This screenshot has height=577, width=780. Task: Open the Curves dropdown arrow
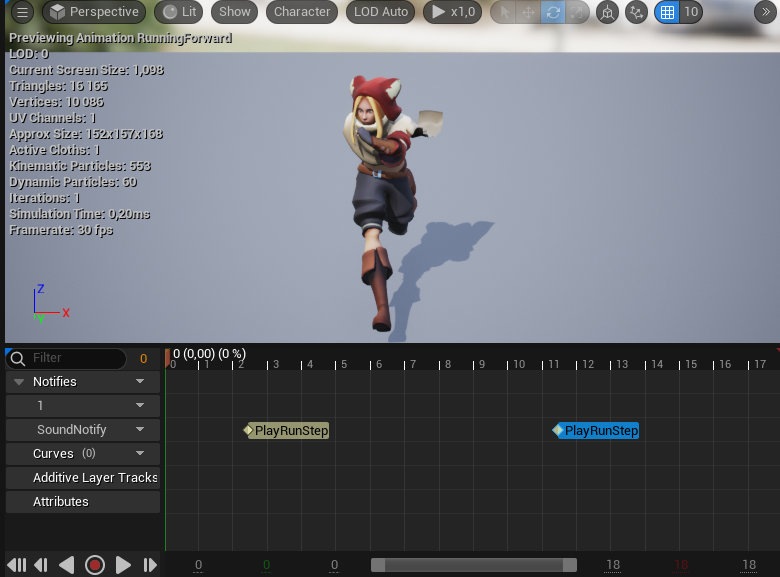pos(140,453)
